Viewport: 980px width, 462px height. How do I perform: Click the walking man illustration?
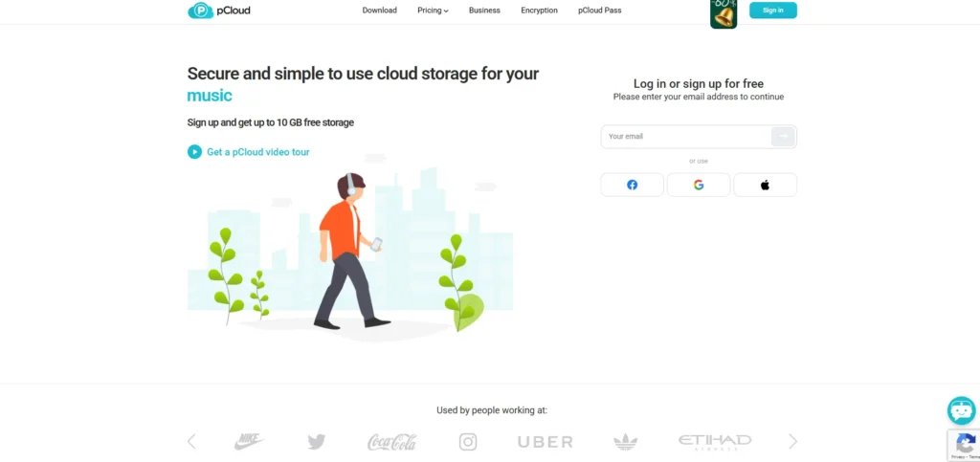coord(352,251)
